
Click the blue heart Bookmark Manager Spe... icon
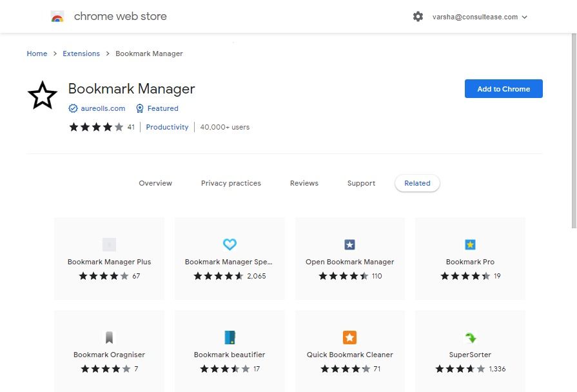(x=230, y=244)
